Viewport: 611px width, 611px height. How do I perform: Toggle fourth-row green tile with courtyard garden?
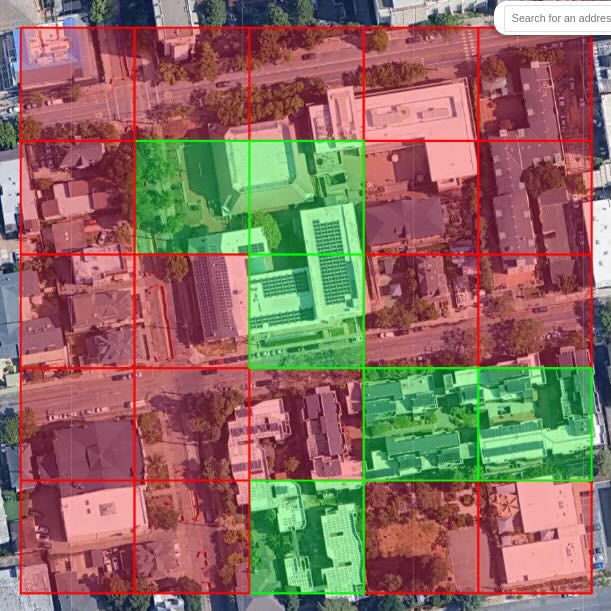[x=421, y=424]
